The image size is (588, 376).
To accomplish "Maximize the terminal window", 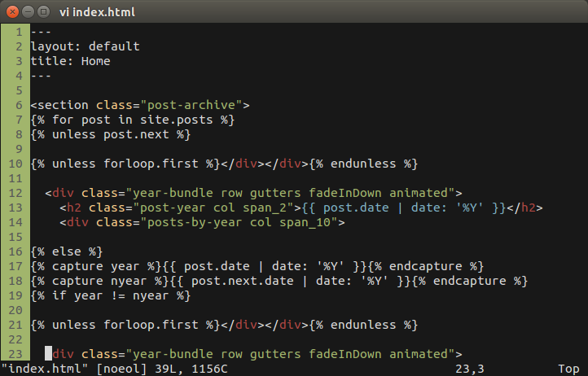I will (43, 12).
